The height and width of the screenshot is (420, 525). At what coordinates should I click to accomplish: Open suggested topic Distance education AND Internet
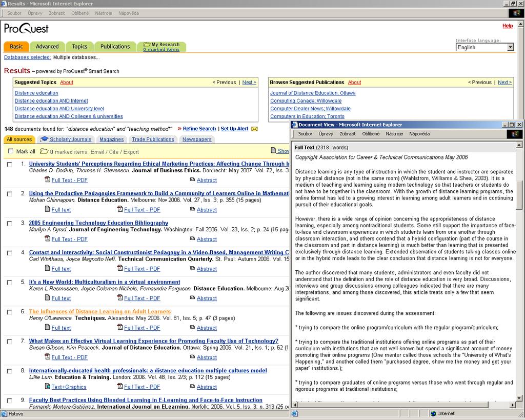coord(51,101)
